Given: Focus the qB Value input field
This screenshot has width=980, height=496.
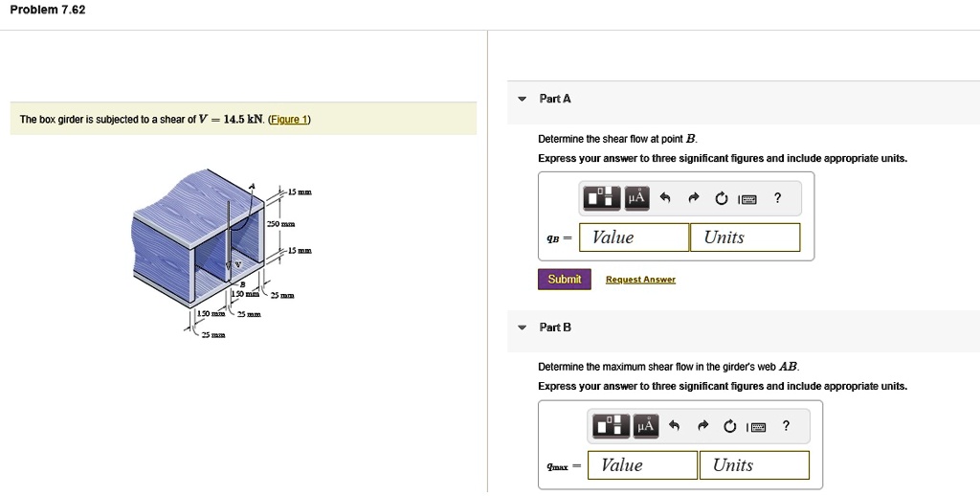Looking at the screenshot, I should [x=634, y=237].
